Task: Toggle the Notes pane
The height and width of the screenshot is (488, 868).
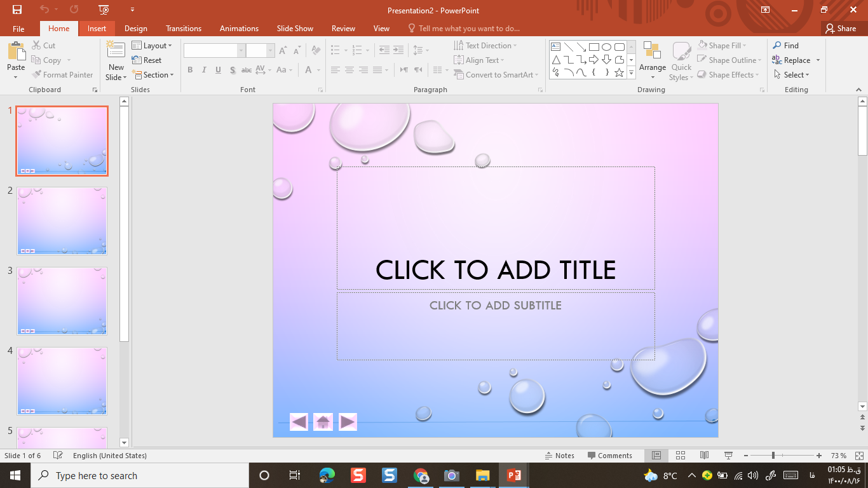Action: tap(559, 456)
